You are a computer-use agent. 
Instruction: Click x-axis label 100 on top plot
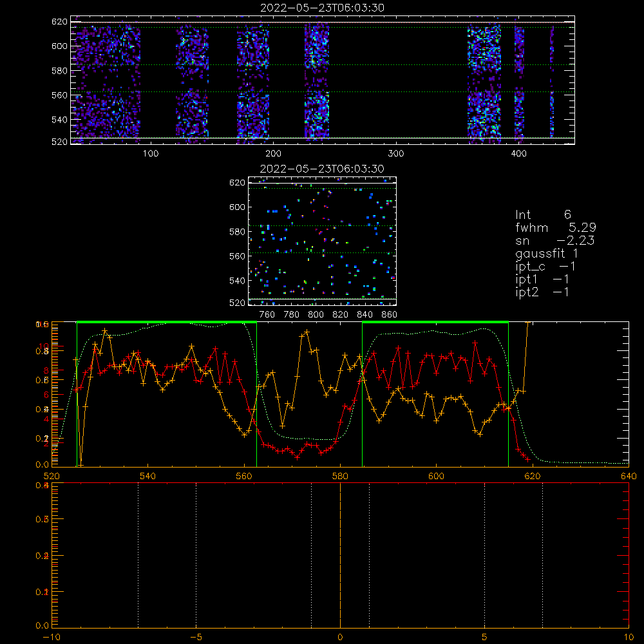(x=151, y=154)
